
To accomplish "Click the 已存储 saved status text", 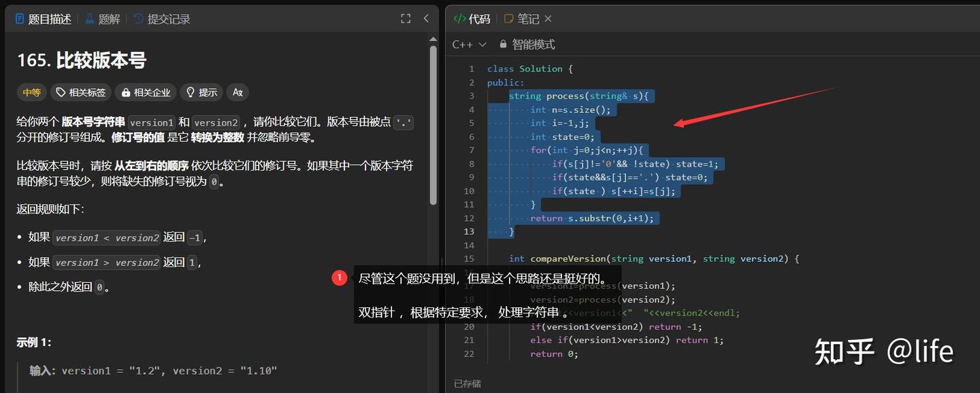I will pyautogui.click(x=467, y=383).
